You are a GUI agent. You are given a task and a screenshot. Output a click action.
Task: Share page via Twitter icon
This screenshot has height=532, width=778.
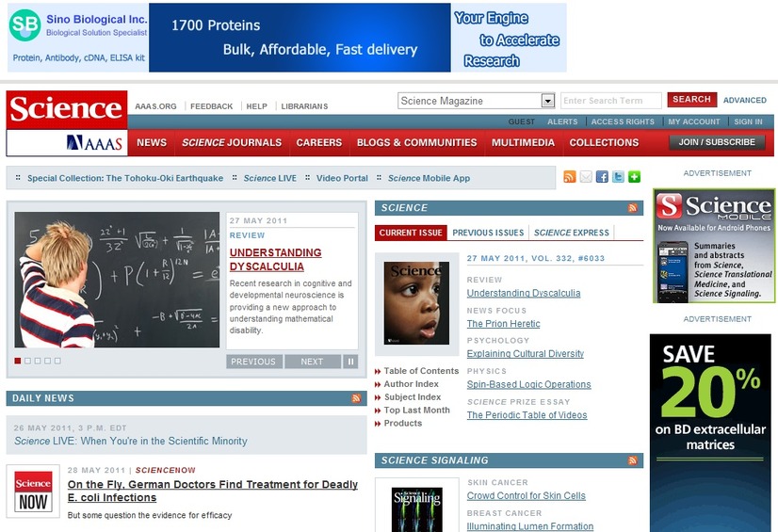tap(618, 176)
